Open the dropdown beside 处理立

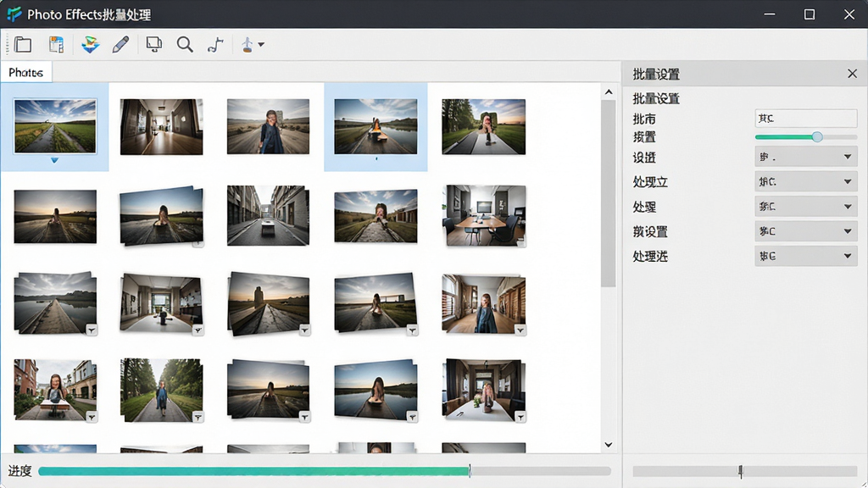coord(805,181)
